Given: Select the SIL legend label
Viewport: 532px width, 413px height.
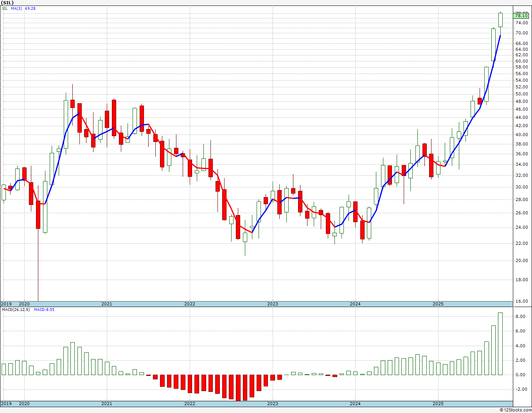Looking at the screenshot, I should click(5, 8).
